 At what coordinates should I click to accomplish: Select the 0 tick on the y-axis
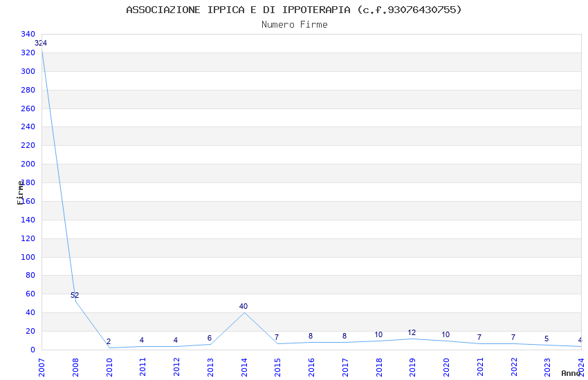(x=33, y=350)
